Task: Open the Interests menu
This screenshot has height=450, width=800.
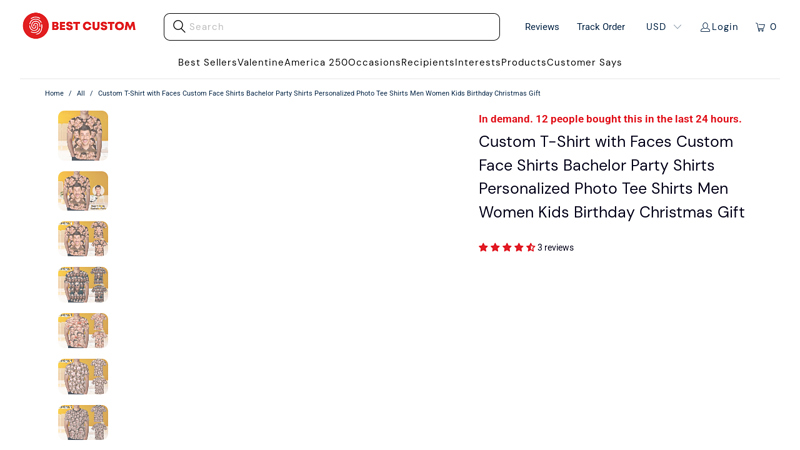Action: pos(477,62)
